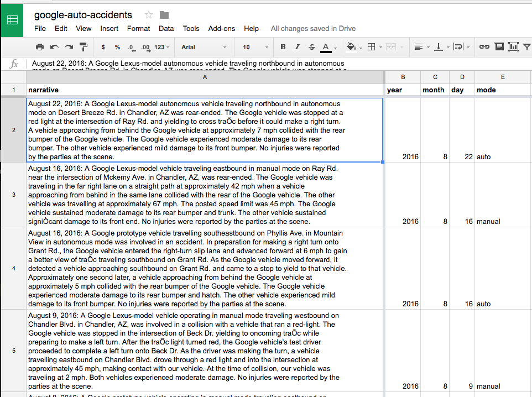Expand the merge cells dropdown arrow
532x397 pixels.
click(401, 48)
